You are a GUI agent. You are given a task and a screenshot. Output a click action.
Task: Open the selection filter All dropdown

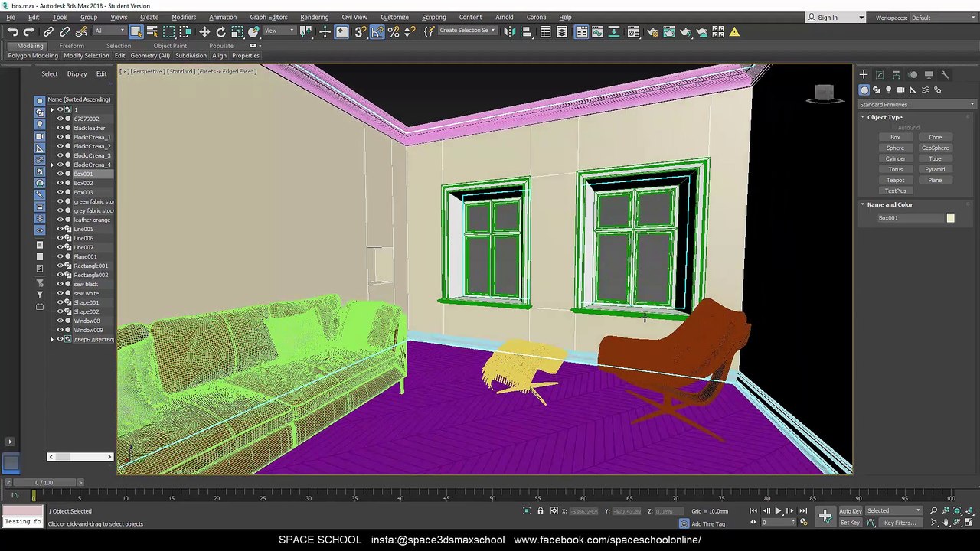(x=109, y=31)
